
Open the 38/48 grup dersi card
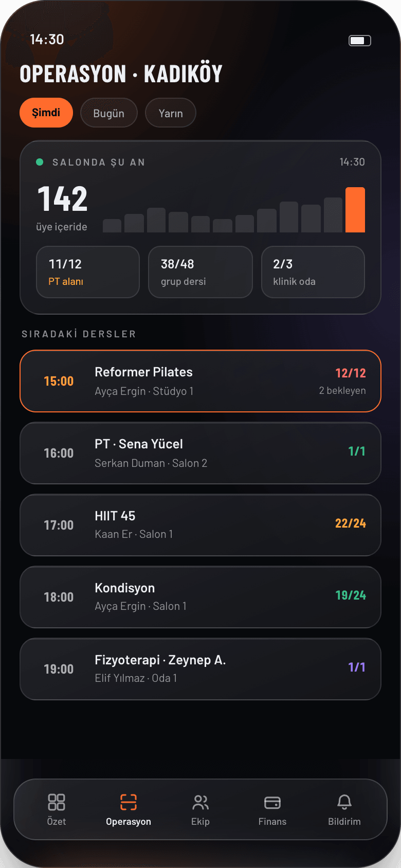coord(200,272)
